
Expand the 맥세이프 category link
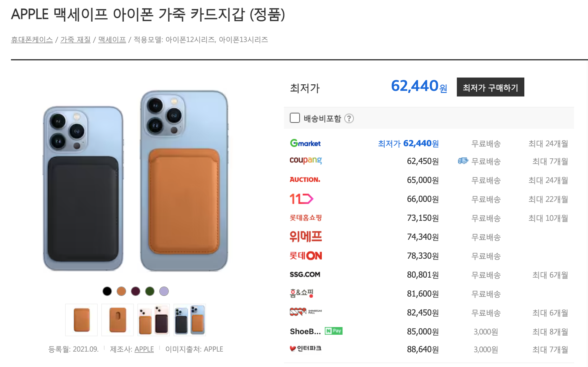(x=111, y=40)
